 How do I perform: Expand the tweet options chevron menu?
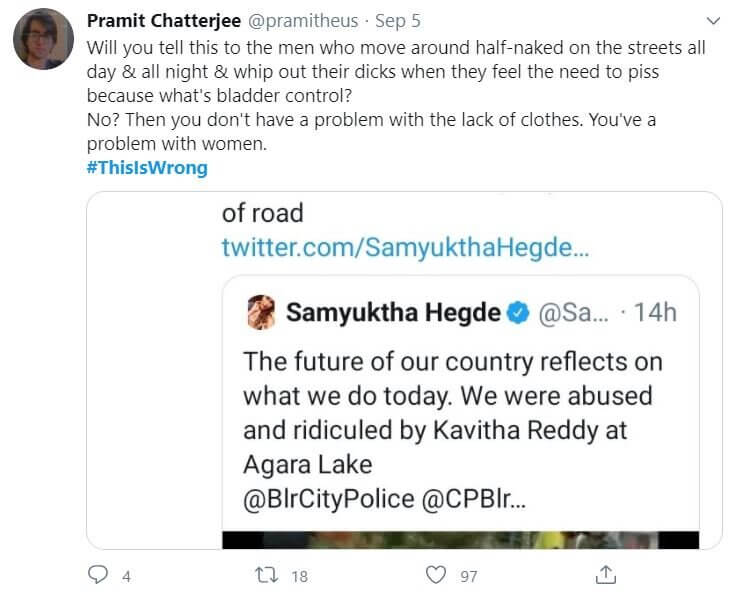(713, 21)
